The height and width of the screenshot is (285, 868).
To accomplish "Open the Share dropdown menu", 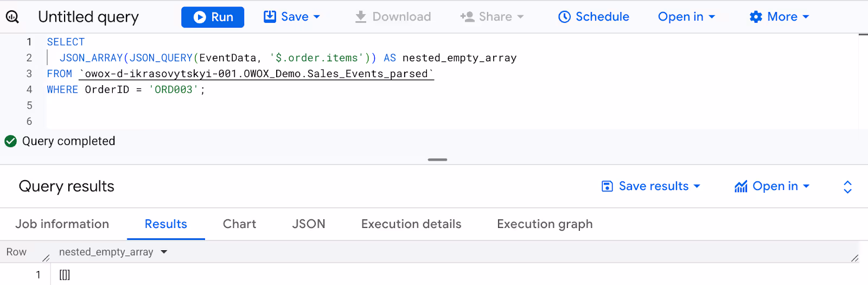I will [492, 17].
